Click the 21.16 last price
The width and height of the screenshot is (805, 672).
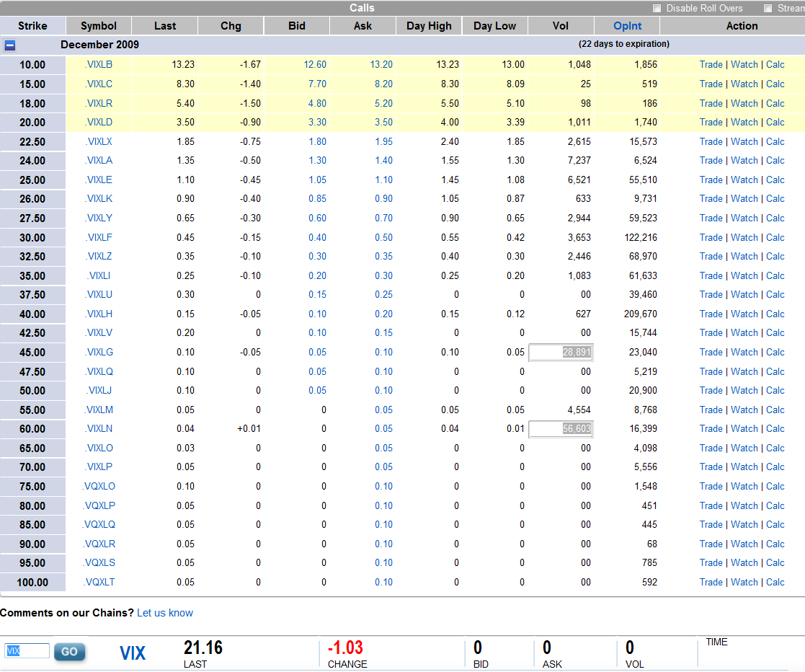203,648
